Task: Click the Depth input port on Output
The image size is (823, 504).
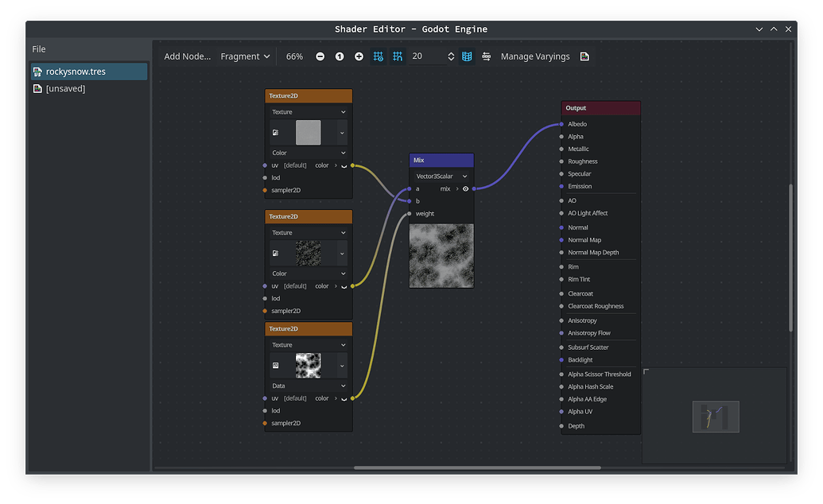Action: [x=561, y=426]
